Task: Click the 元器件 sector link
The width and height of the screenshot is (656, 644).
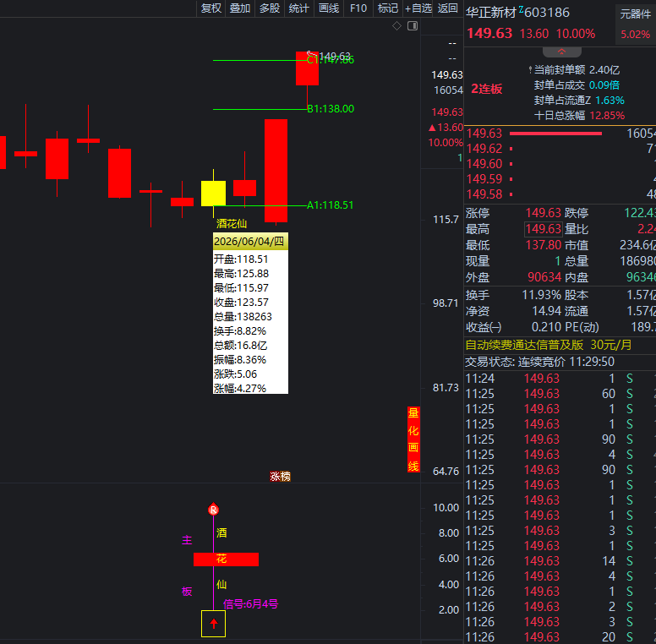Action: 636,14
